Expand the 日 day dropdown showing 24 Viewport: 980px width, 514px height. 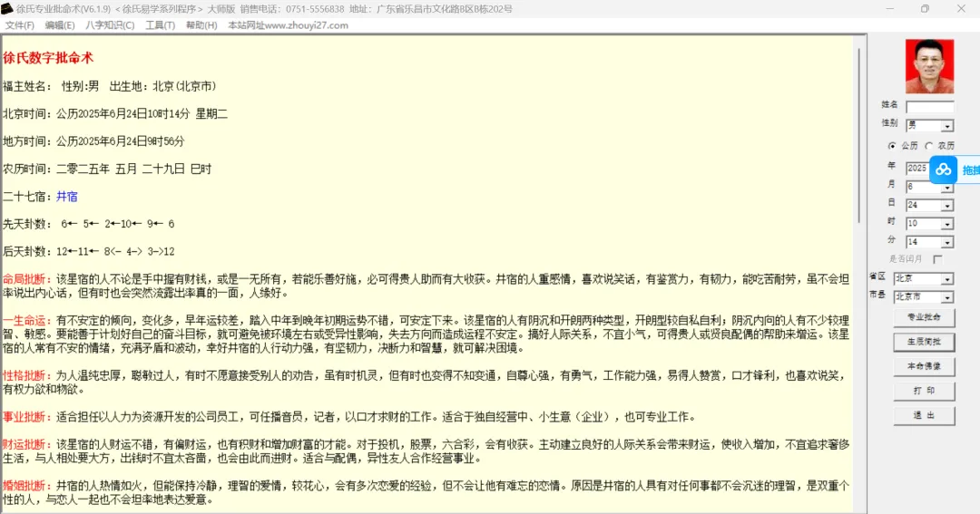pyautogui.click(x=947, y=206)
